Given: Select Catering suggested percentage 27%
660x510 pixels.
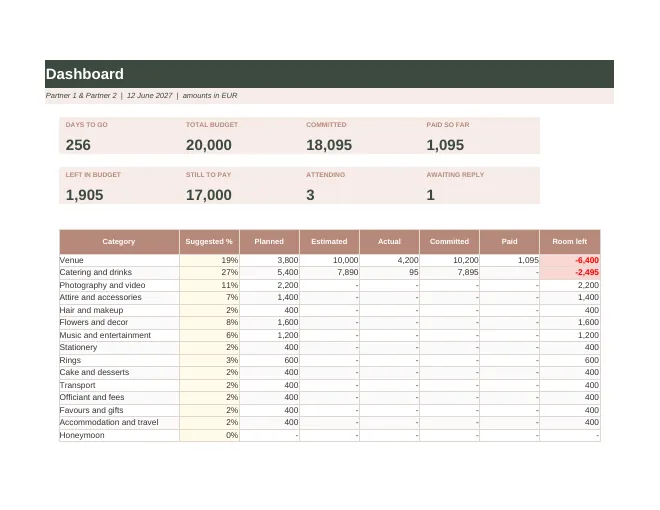Looking at the screenshot, I should click(x=209, y=273).
